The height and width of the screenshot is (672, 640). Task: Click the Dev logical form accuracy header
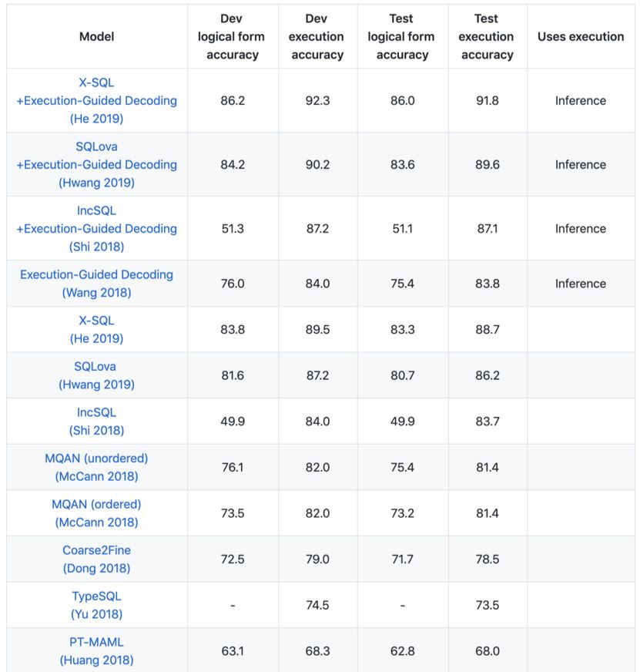point(232,36)
